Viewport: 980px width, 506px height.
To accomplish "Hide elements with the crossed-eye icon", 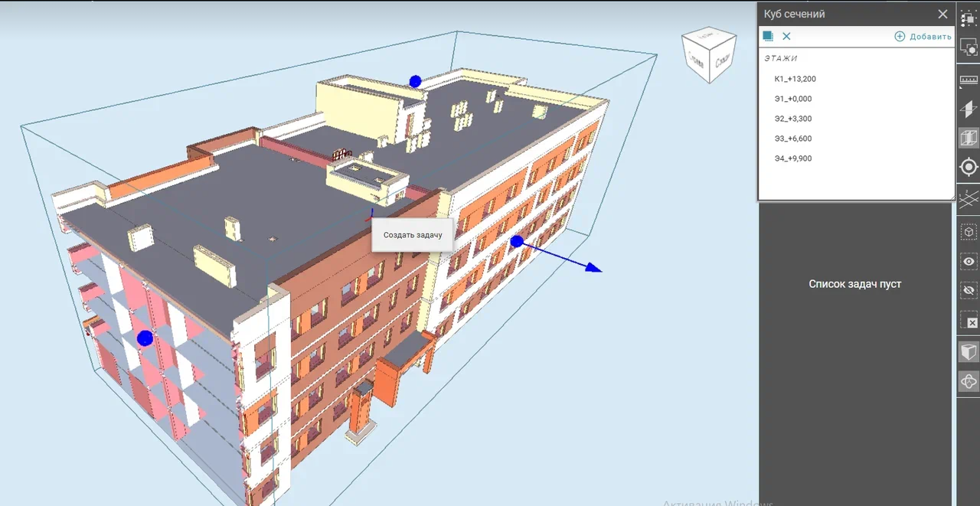I will tap(969, 292).
